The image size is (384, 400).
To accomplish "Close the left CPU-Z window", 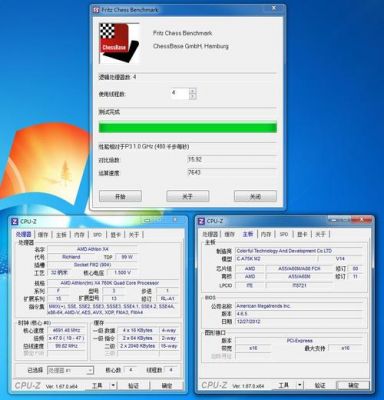I will click(175, 219).
